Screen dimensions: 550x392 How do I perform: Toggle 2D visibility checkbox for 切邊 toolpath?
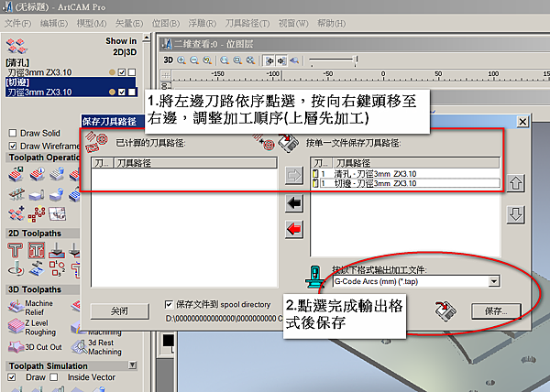(x=122, y=93)
